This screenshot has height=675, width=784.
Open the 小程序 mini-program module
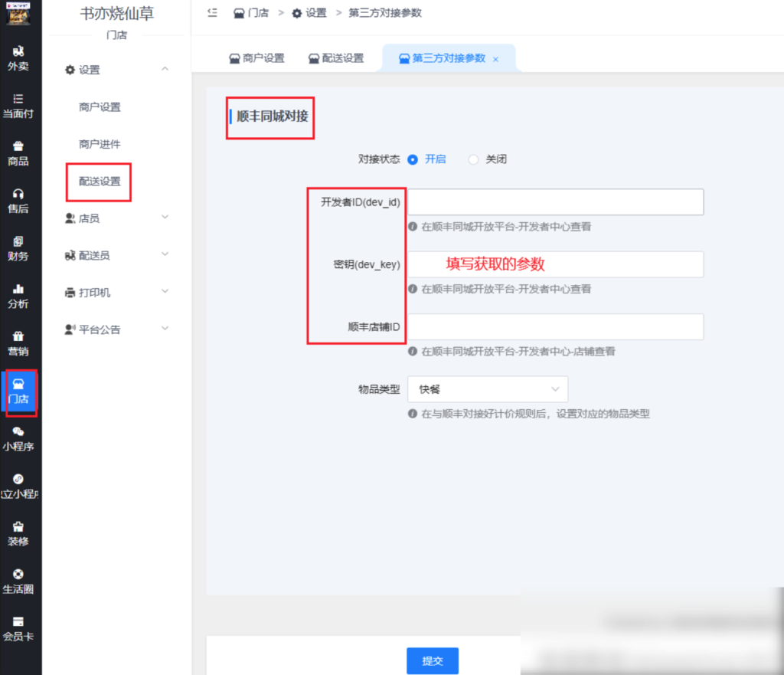[20, 437]
